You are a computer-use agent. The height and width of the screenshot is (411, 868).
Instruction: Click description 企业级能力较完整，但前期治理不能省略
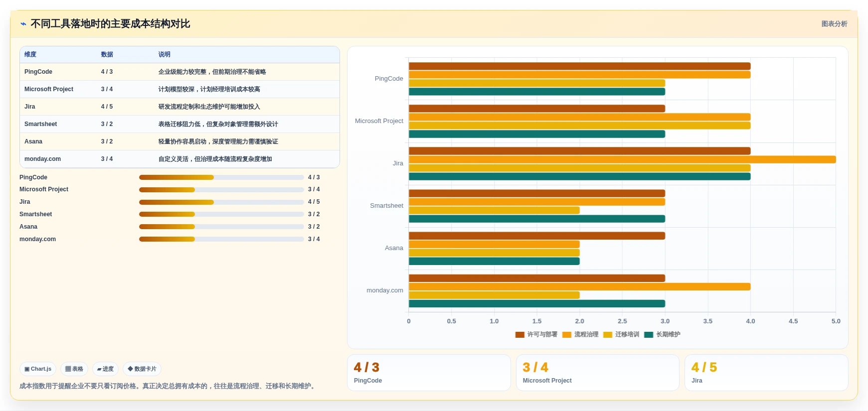coord(212,72)
